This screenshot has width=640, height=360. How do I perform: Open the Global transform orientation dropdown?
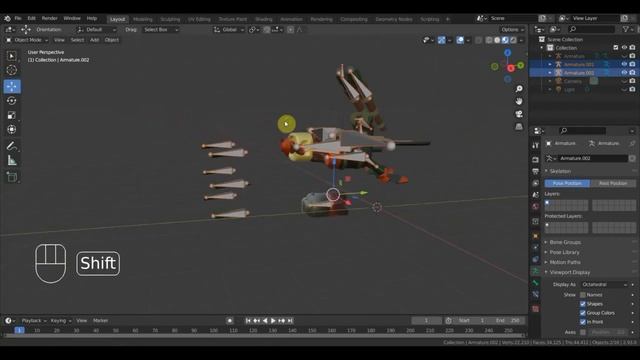229,29
